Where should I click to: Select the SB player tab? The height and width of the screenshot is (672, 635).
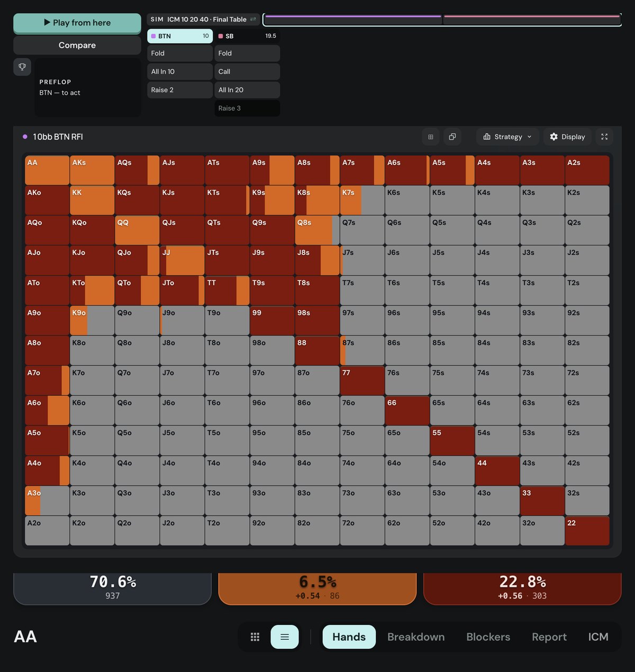(247, 36)
